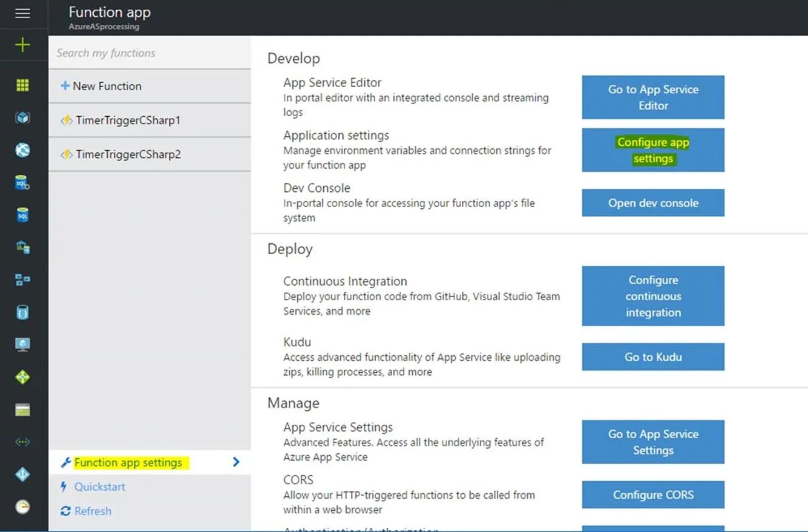Click the AzureASprocessing subtitle
The image size is (808, 532).
coord(103,27)
